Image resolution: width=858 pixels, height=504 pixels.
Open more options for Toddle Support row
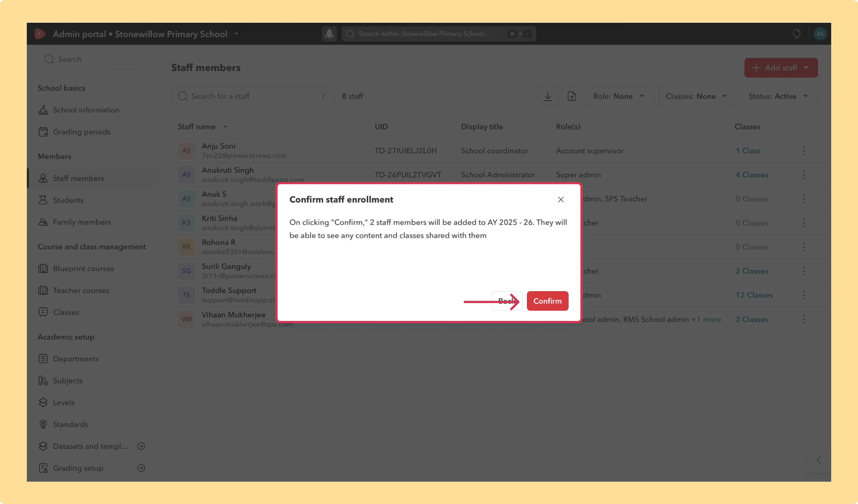click(804, 295)
